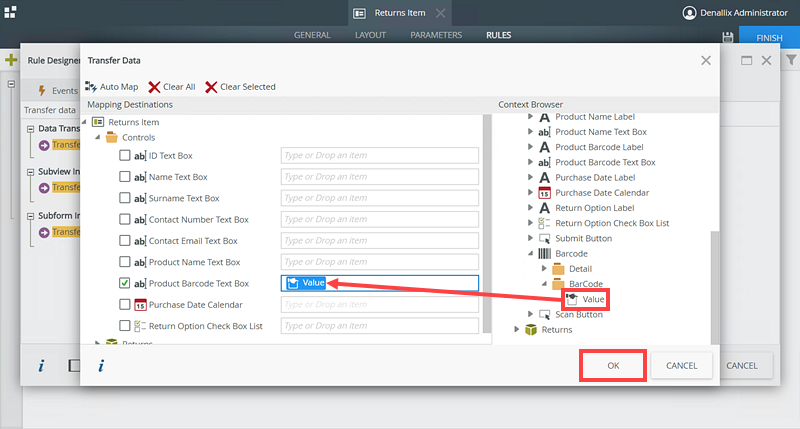800x429 pixels.
Task: Check the ID Text Box checkbox
Action: (x=124, y=155)
